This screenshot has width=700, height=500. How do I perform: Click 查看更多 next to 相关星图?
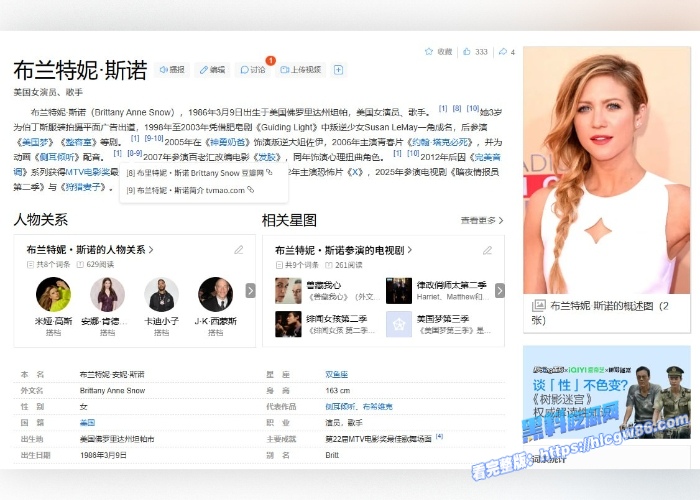click(x=482, y=220)
